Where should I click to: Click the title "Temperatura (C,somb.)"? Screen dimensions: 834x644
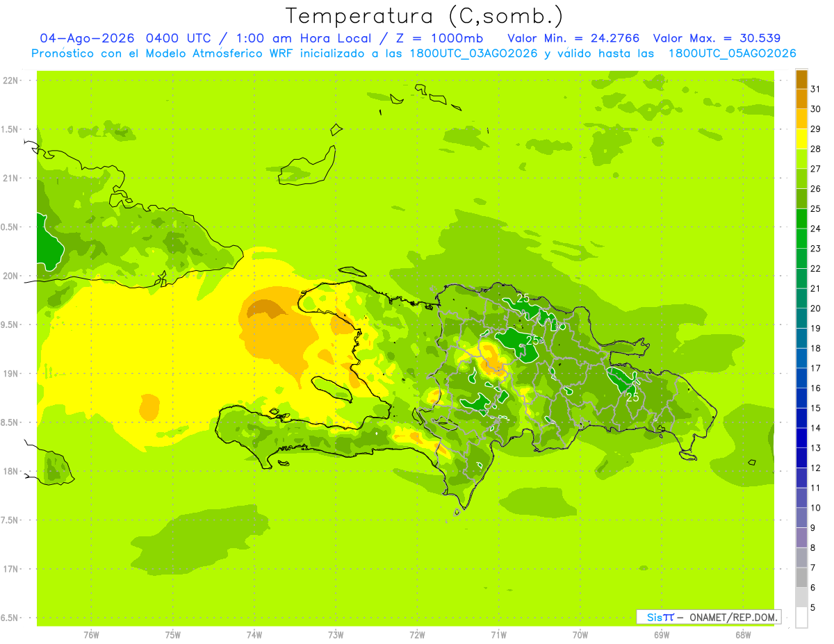(425, 17)
